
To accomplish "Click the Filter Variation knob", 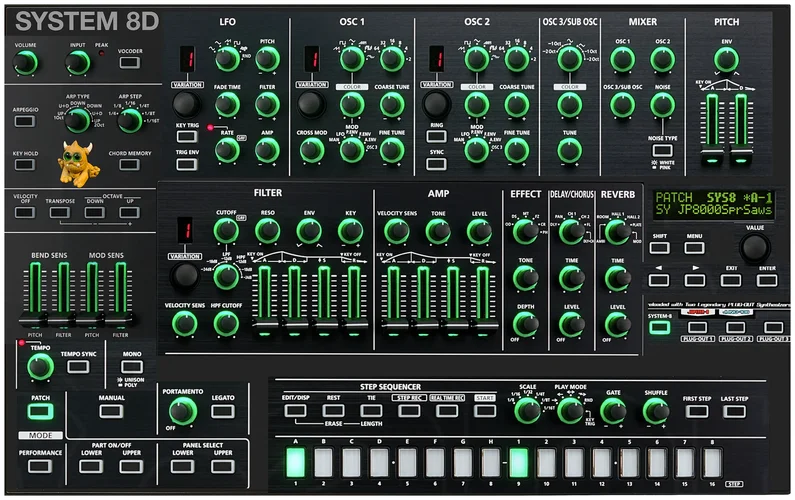I will (185, 275).
